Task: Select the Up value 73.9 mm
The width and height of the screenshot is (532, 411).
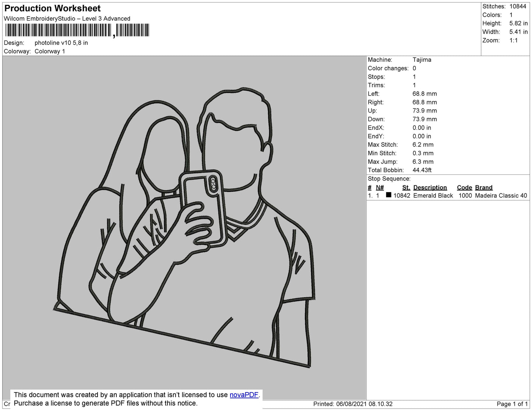Action: (x=425, y=111)
